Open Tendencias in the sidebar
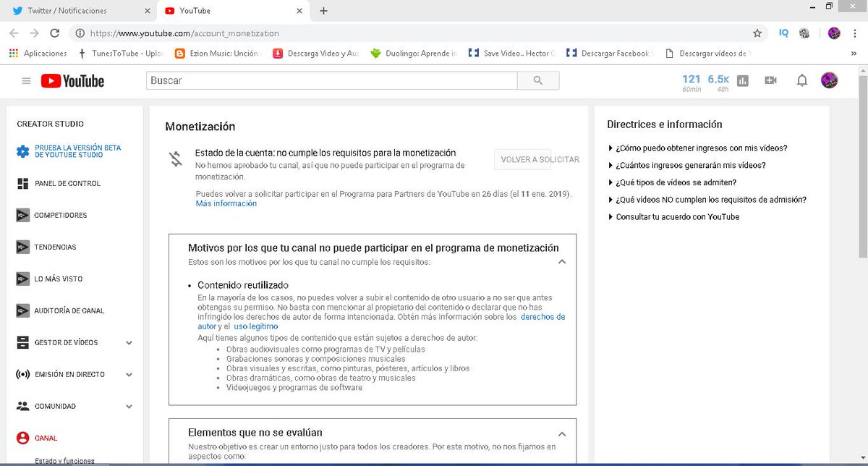 pos(56,247)
